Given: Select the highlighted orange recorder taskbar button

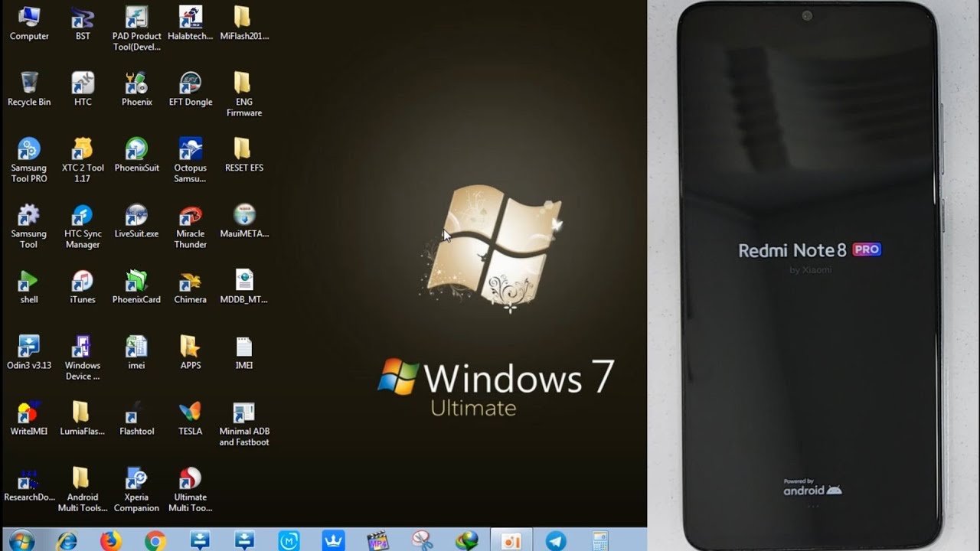Looking at the screenshot, I should (x=511, y=540).
